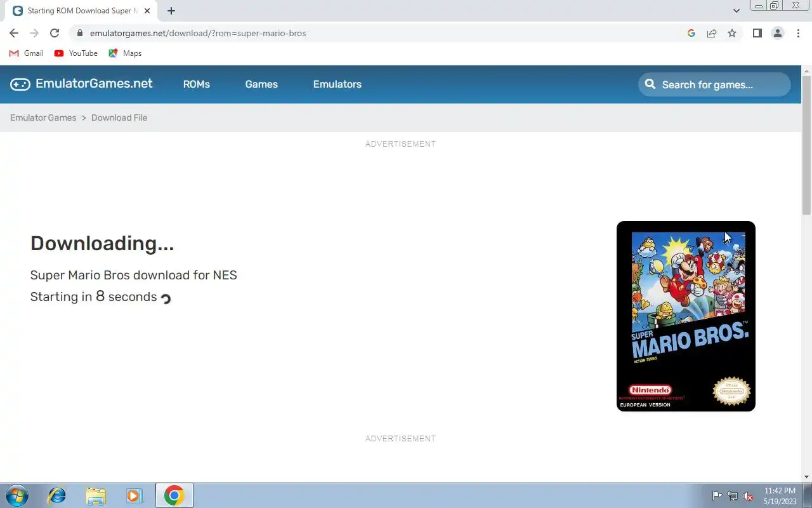Open Chrome three-dot menu
This screenshot has width=812, height=508.
798,33
